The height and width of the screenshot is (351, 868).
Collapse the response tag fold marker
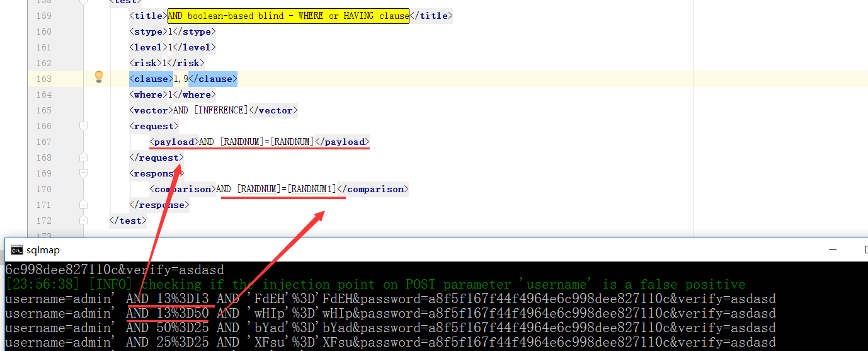click(83, 173)
